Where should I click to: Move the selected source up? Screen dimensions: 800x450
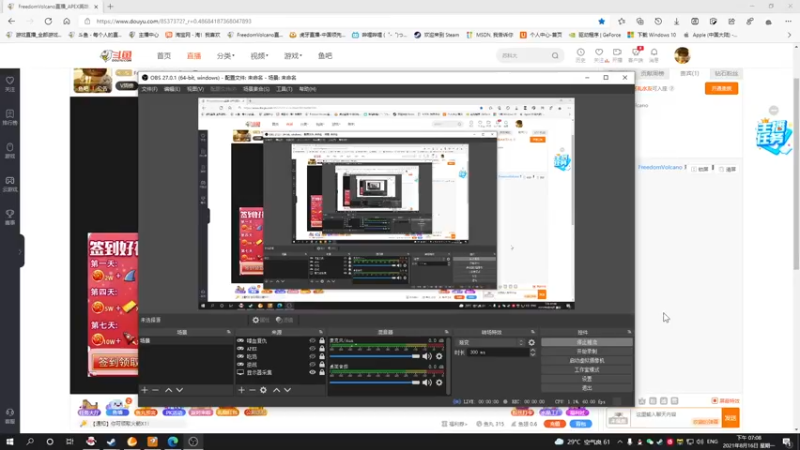[x=277, y=390]
